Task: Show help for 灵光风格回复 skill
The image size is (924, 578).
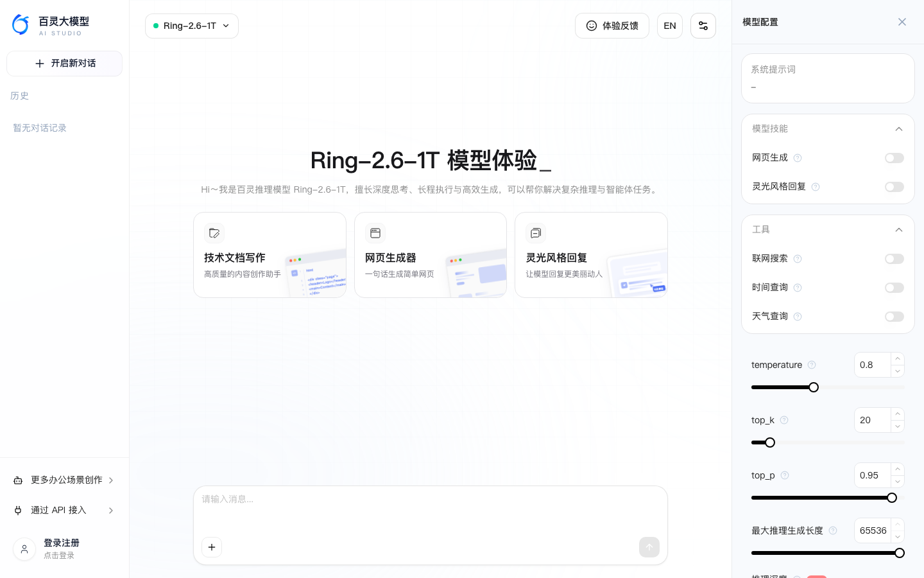Action: click(x=816, y=187)
